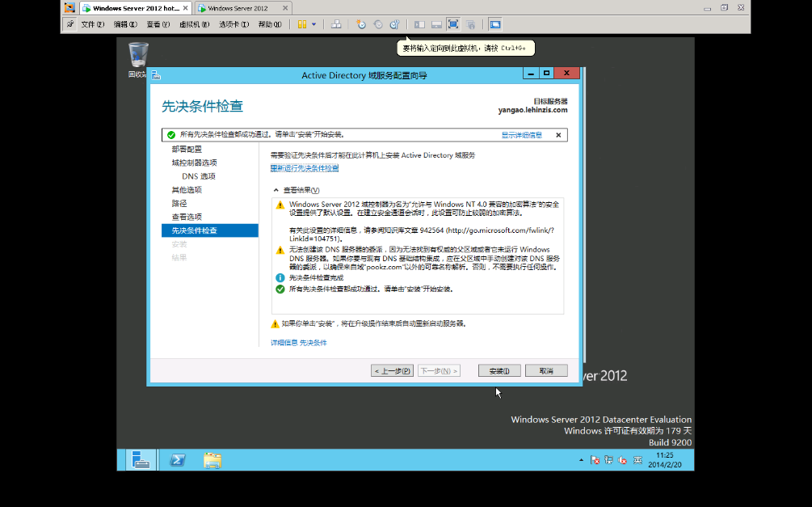Show the library sidebar toolbar icon
Screen dimensions: 812x507
420,24
